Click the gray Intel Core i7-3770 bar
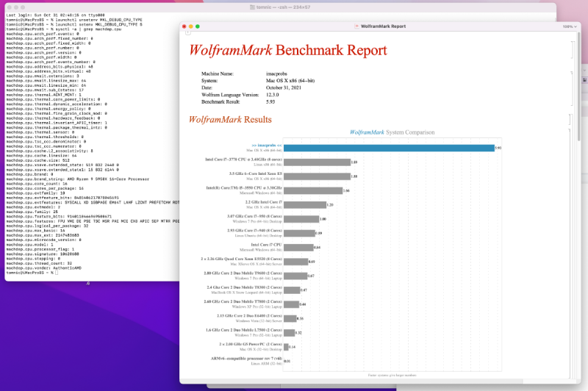This screenshot has height=391, width=588. (318, 162)
